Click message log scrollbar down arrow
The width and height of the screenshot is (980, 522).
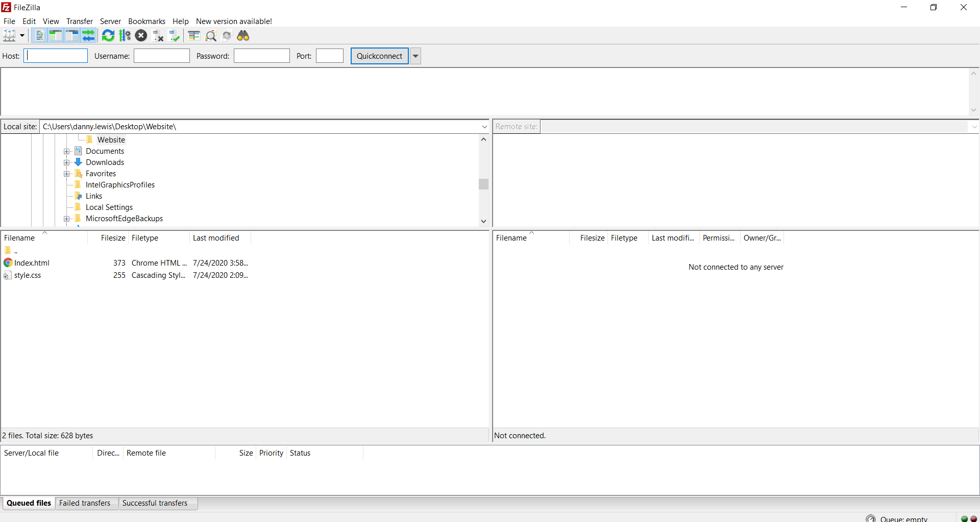973,110
